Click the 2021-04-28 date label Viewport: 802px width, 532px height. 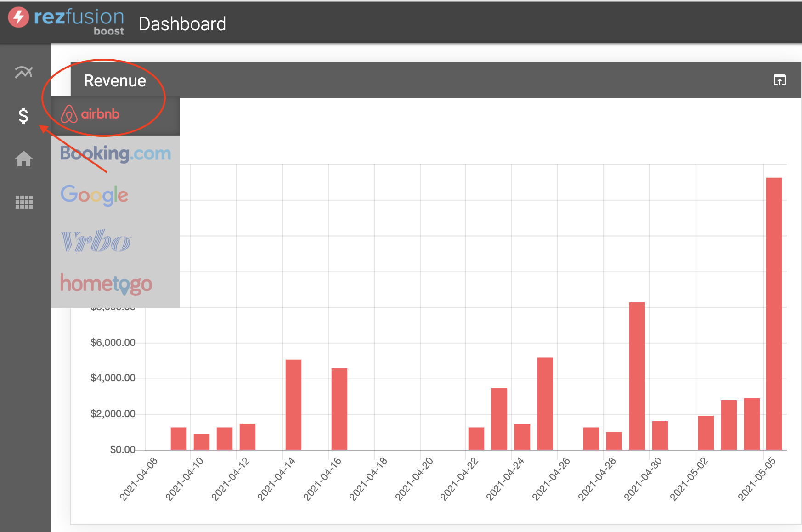(x=597, y=479)
